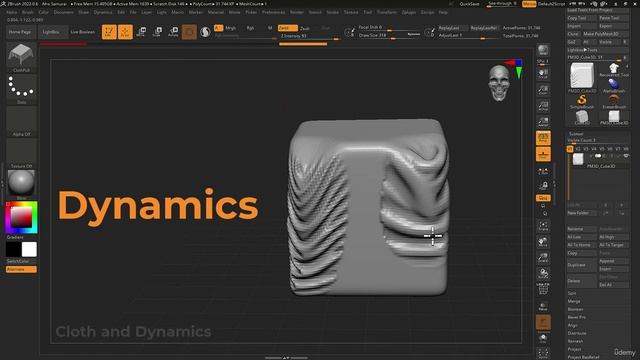Adjust the Draw Size slider
Viewport: 640px width, 360px height.
point(389,36)
